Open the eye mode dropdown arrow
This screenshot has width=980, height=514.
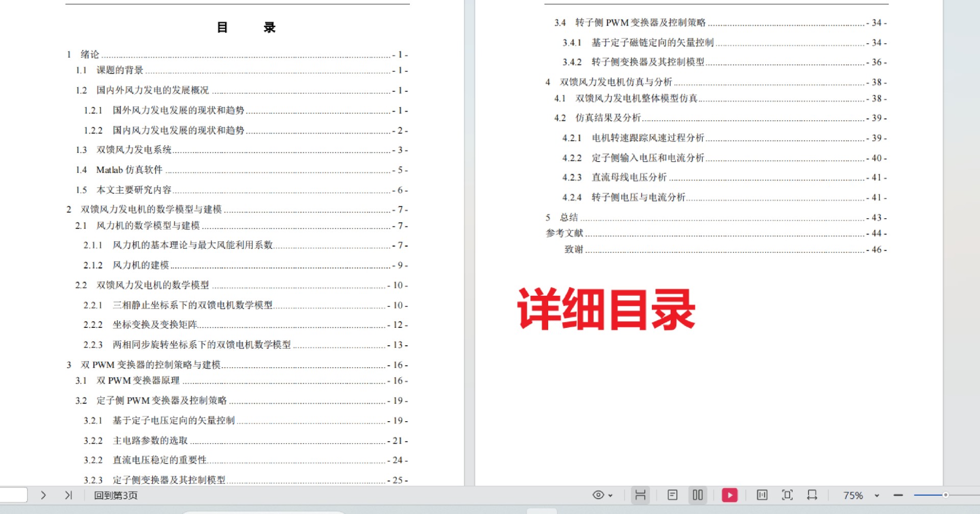coord(610,496)
